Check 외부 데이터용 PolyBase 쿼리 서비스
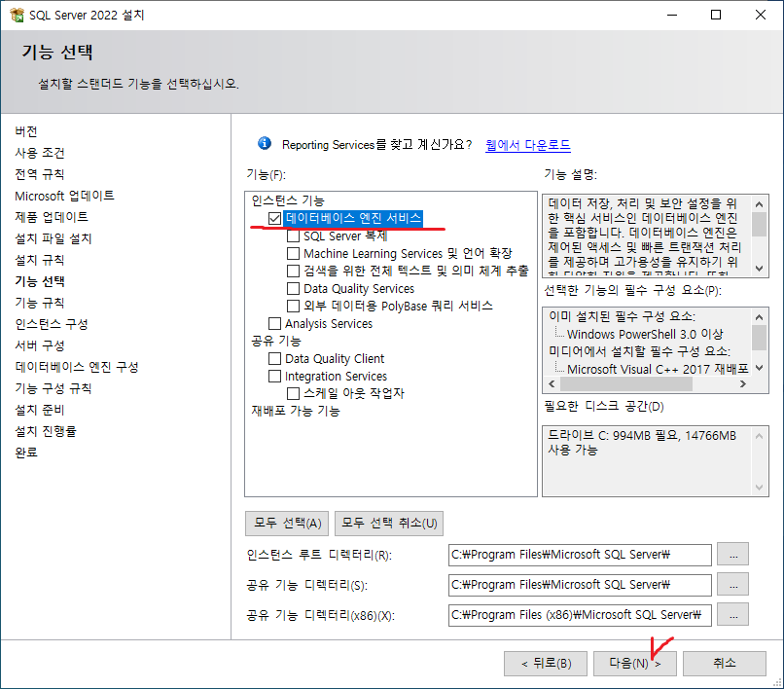 tap(293, 306)
